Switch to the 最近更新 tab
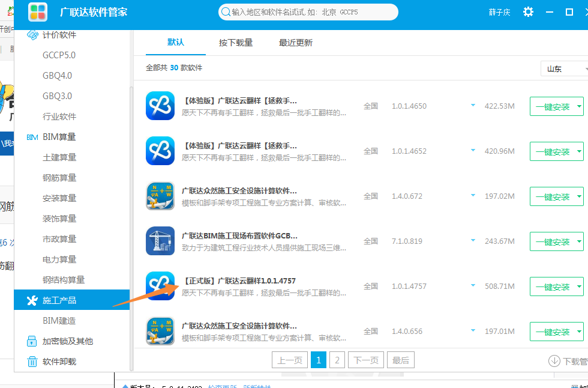Screen dimensions: 588x388 (295, 43)
